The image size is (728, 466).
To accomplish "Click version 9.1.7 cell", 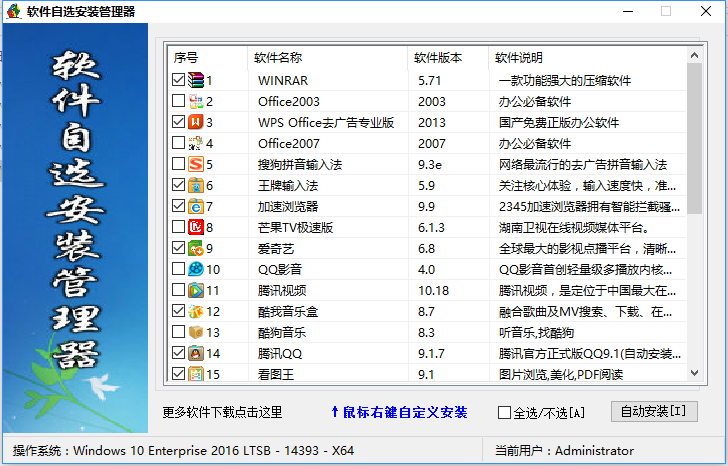I will [431, 354].
